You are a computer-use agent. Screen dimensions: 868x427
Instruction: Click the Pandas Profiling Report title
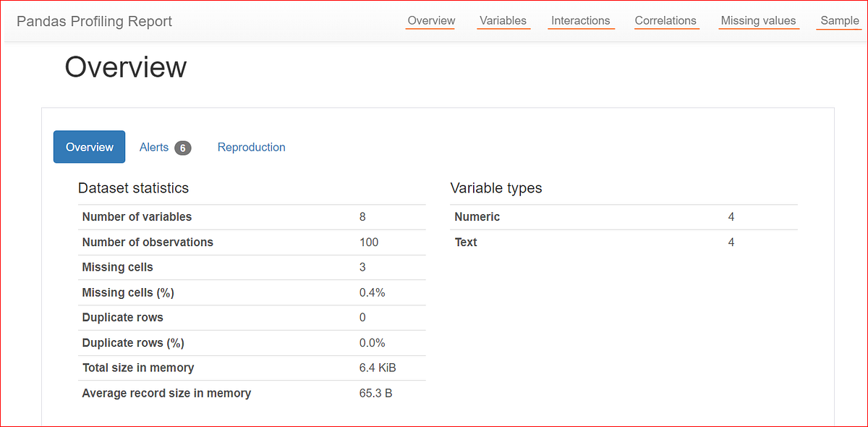(94, 21)
